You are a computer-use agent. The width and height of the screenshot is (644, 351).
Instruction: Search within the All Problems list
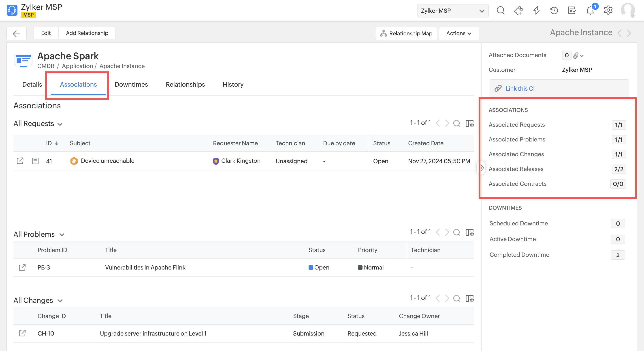(x=456, y=232)
